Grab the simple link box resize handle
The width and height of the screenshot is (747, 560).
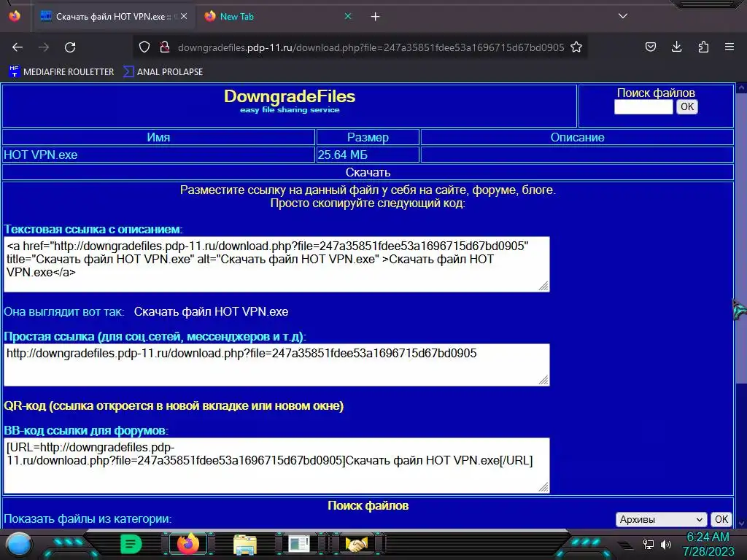pos(543,379)
